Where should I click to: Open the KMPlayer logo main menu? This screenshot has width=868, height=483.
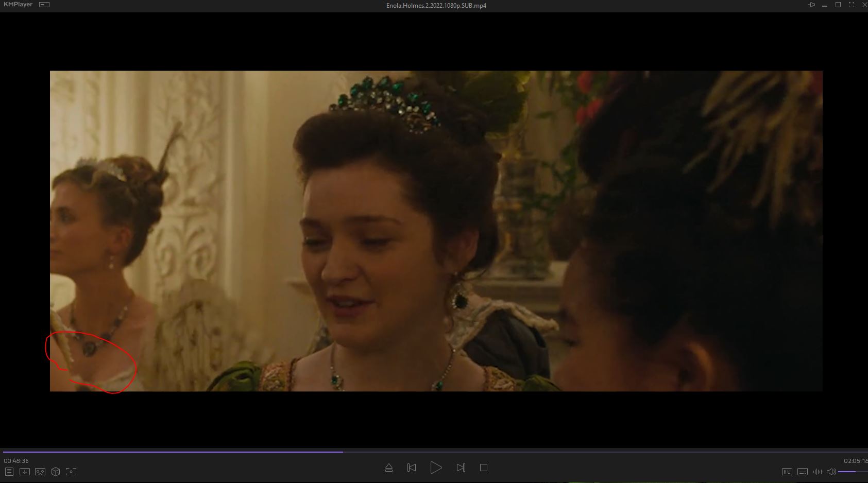tap(18, 5)
